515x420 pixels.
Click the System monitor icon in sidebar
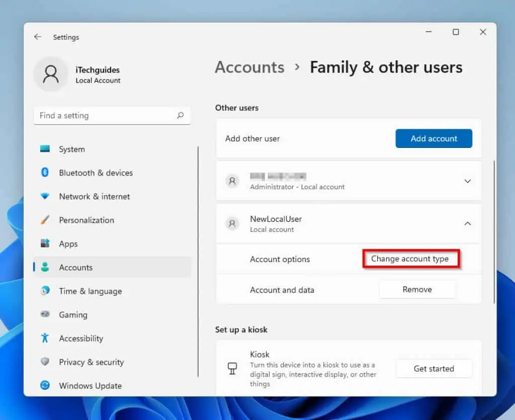45,149
